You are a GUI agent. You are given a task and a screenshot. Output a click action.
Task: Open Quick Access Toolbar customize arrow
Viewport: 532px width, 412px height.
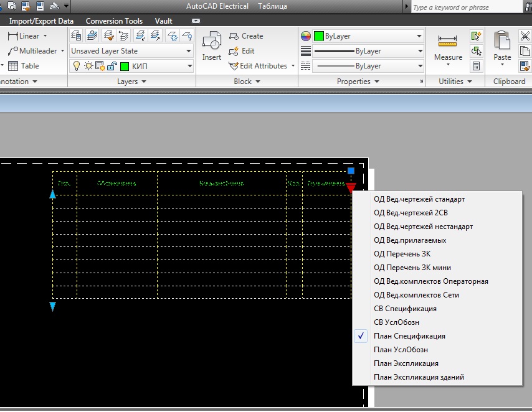tap(67, 6)
